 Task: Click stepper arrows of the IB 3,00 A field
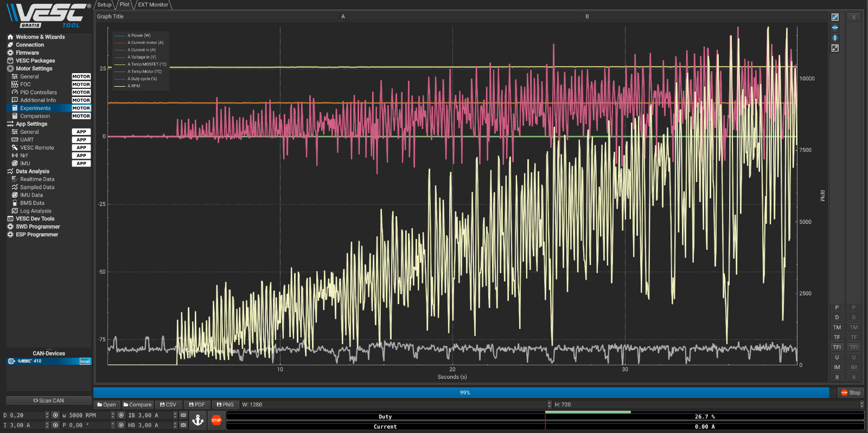175,416
